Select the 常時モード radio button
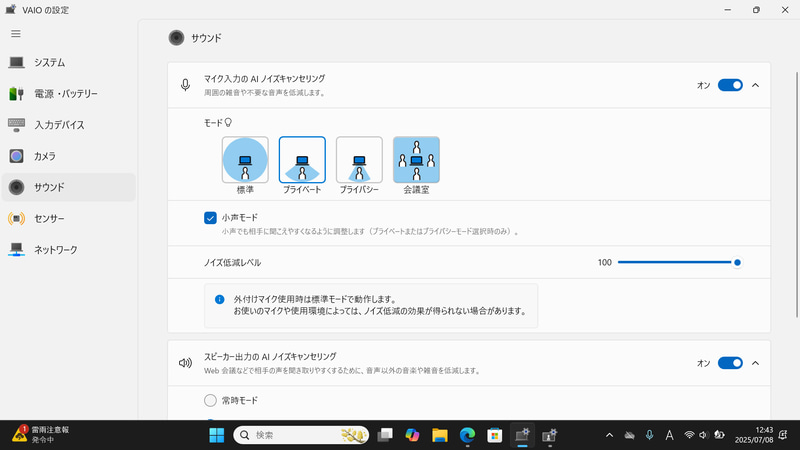Screen dimensions: 800x450 point(210,401)
